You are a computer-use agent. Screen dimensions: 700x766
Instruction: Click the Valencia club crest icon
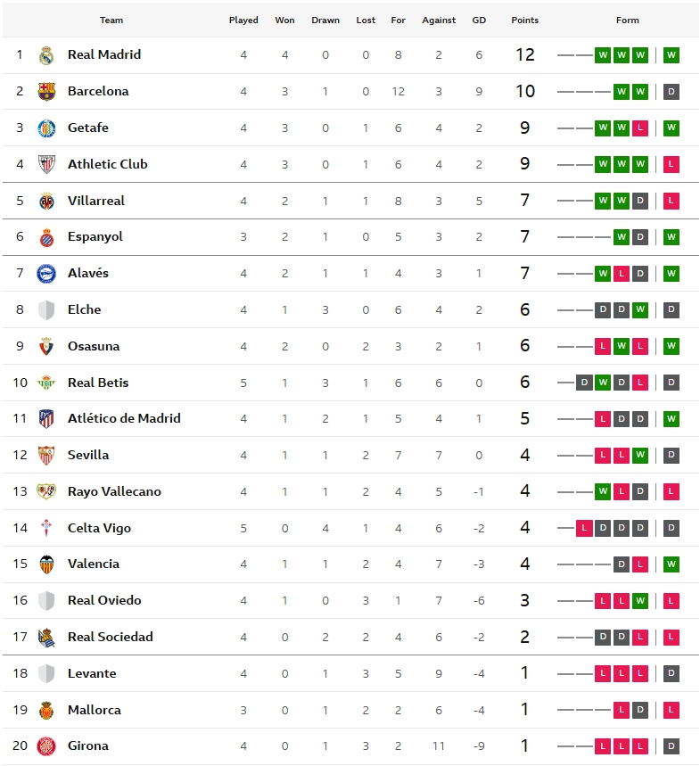pos(46,564)
